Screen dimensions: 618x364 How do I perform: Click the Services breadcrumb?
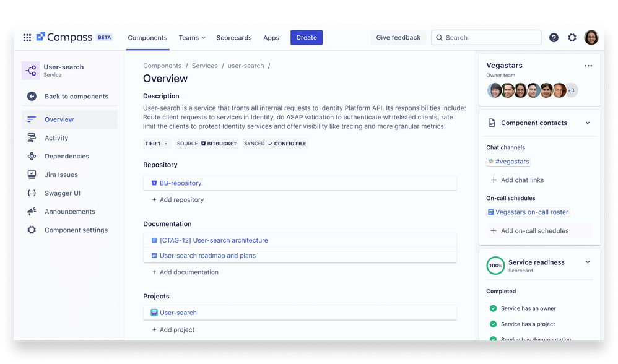pyautogui.click(x=204, y=66)
